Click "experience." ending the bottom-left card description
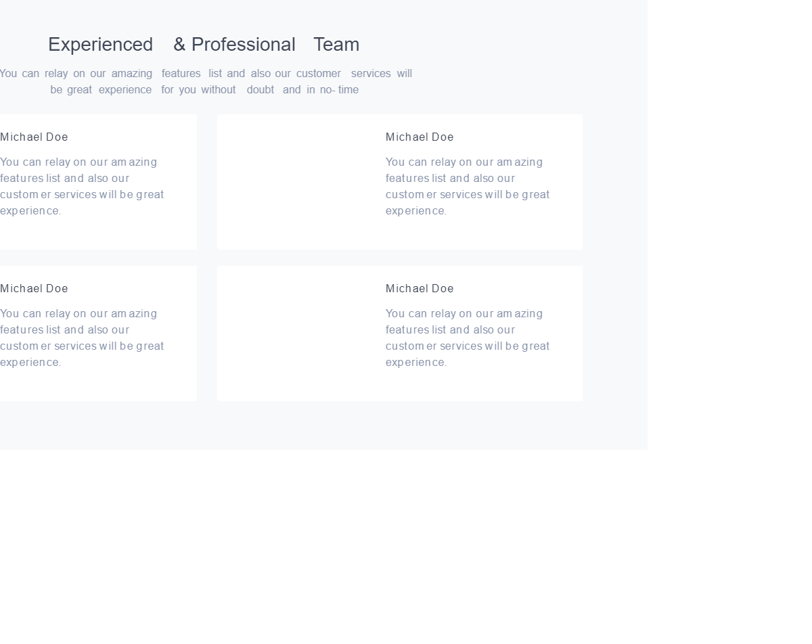 (x=30, y=363)
